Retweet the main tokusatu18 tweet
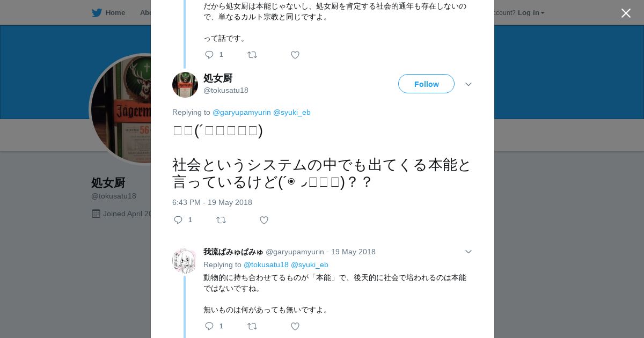644x338 pixels. [x=221, y=220]
